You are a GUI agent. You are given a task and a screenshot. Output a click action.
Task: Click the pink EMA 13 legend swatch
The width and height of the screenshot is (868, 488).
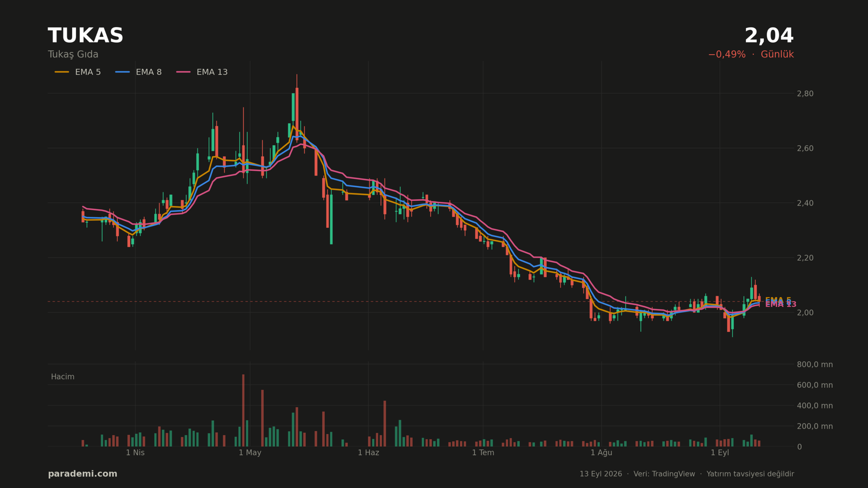tap(183, 72)
